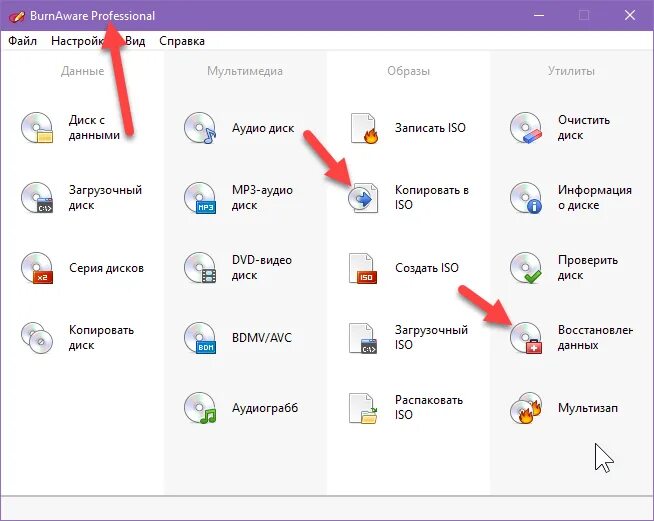This screenshot has width=654, height=521.
Task: Click the 'Загрузочный диск' label
Action: click(x=105, y=197)
